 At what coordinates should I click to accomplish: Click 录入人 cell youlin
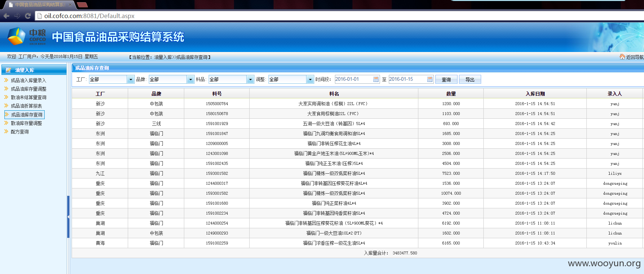615,243
